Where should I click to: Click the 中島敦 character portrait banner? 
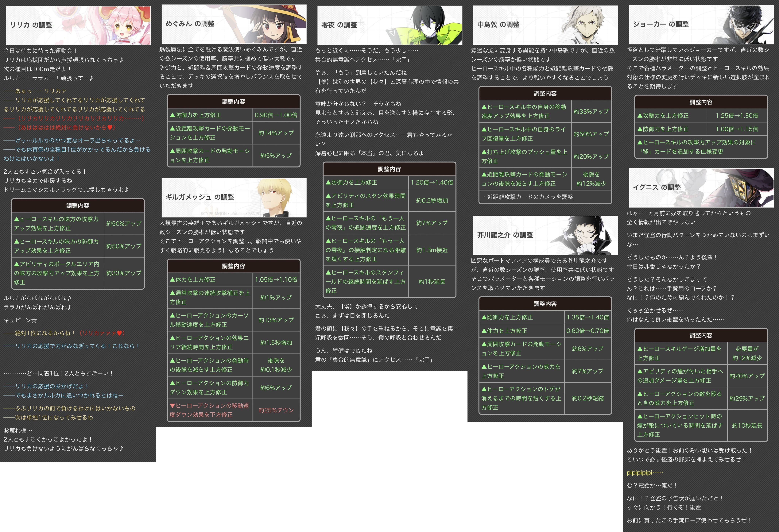click(x=545, y=25)
